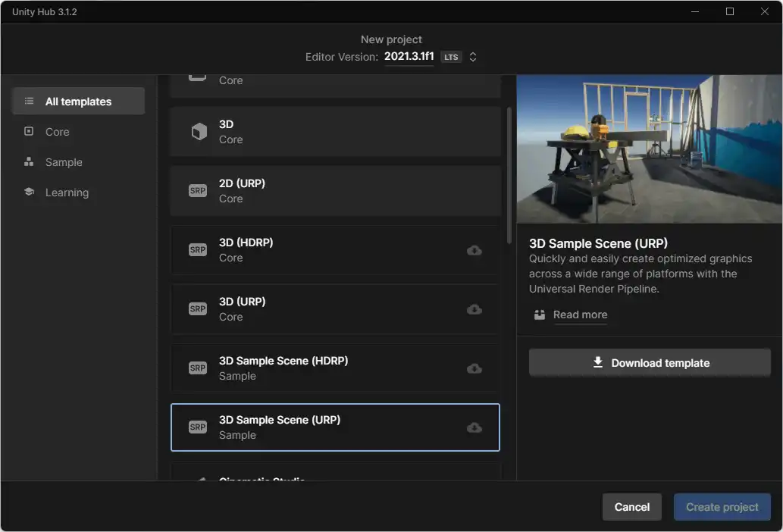Viewport: 783px width, 532px height.
Task: Click SRP icon of 2D (URP)
Action: click(198, 191)
